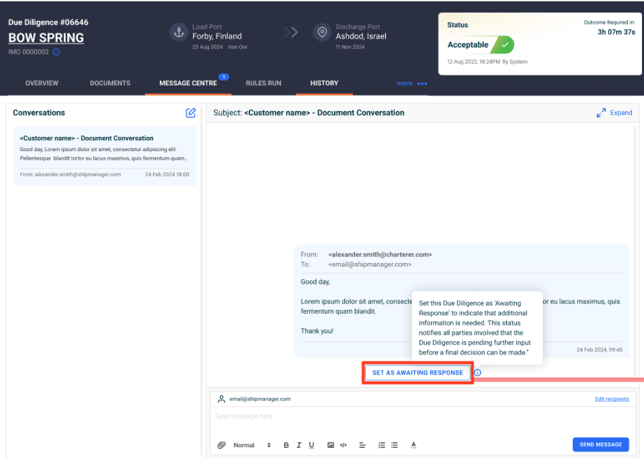Screen dimensions: 644x458
Task: Click the info icon beside Awaiting Response
Action: point(477,373)
